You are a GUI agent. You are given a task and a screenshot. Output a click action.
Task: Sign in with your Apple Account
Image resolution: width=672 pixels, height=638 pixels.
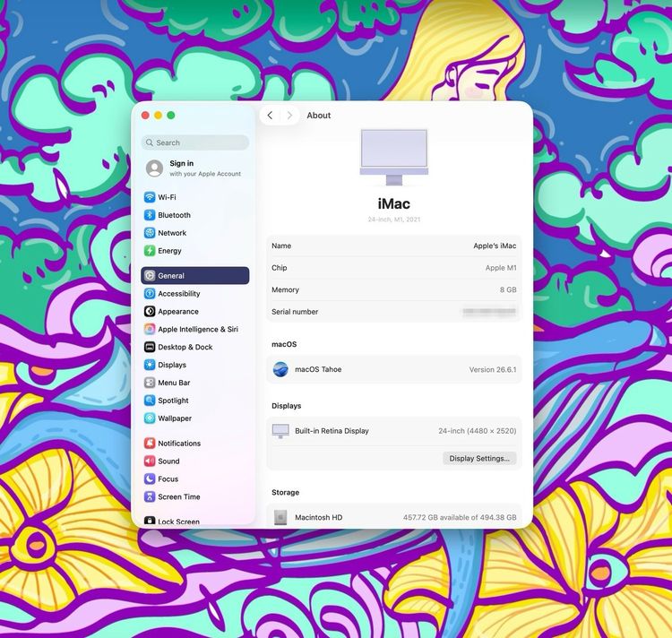195,168
